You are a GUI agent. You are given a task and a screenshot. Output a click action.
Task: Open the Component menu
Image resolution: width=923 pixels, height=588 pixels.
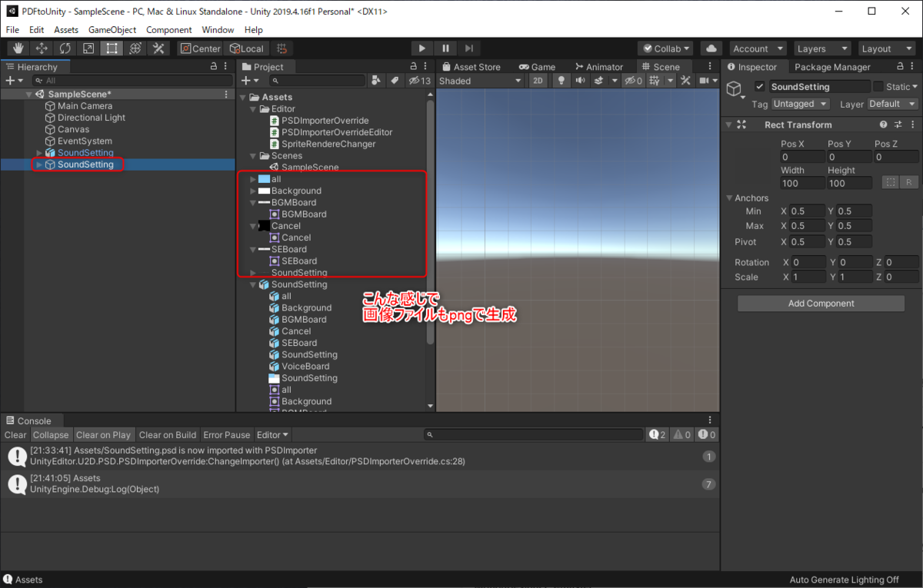(x=169, y=30)
